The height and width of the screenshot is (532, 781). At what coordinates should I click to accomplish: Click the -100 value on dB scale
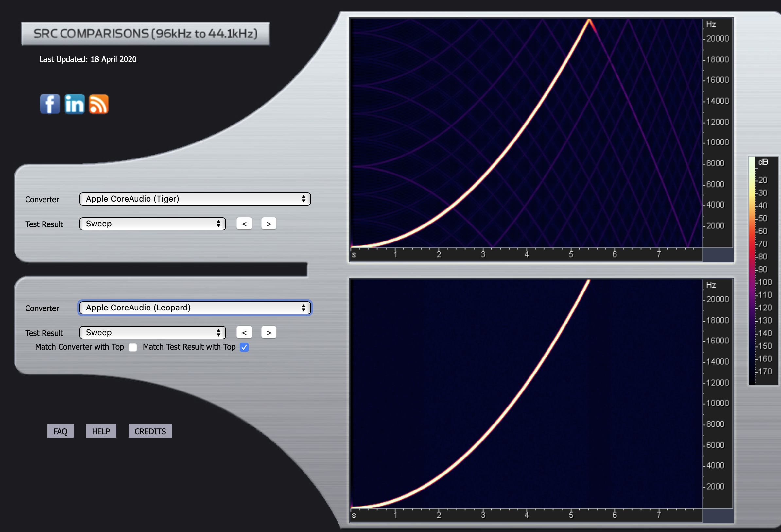(x=765, y=282)
